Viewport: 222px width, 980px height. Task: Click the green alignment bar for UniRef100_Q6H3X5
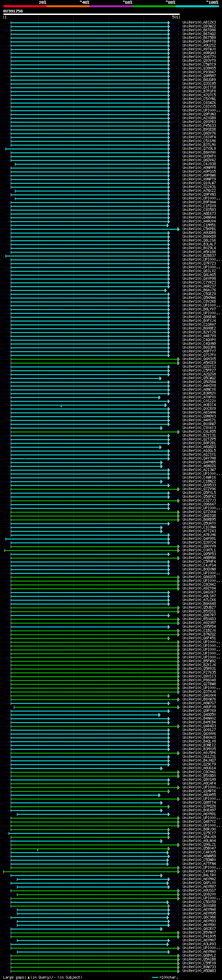pos(95,359)
